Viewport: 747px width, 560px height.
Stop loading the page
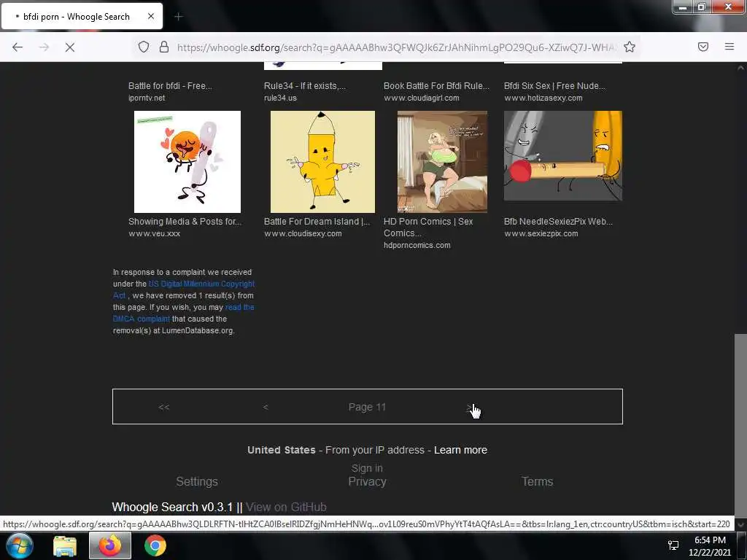(70, 47)
